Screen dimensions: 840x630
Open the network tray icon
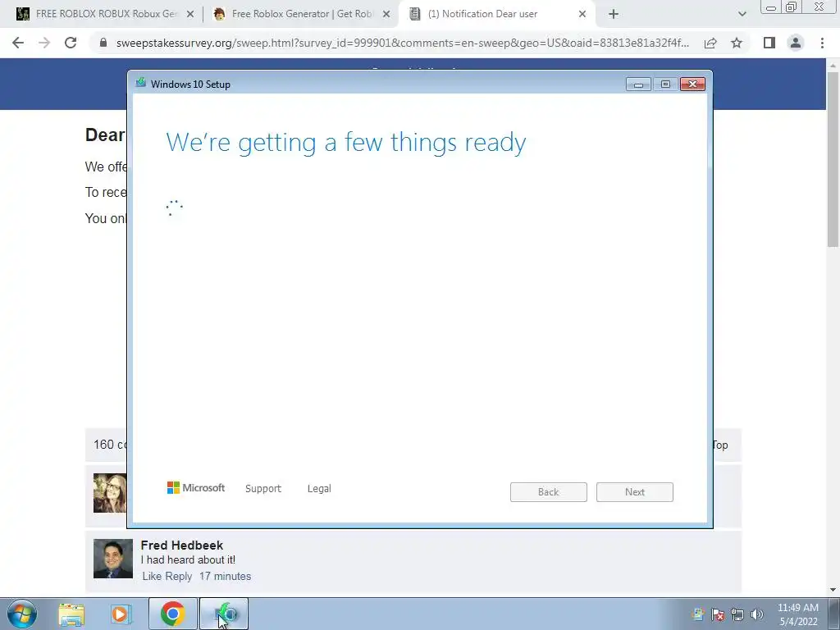point(737,614)
